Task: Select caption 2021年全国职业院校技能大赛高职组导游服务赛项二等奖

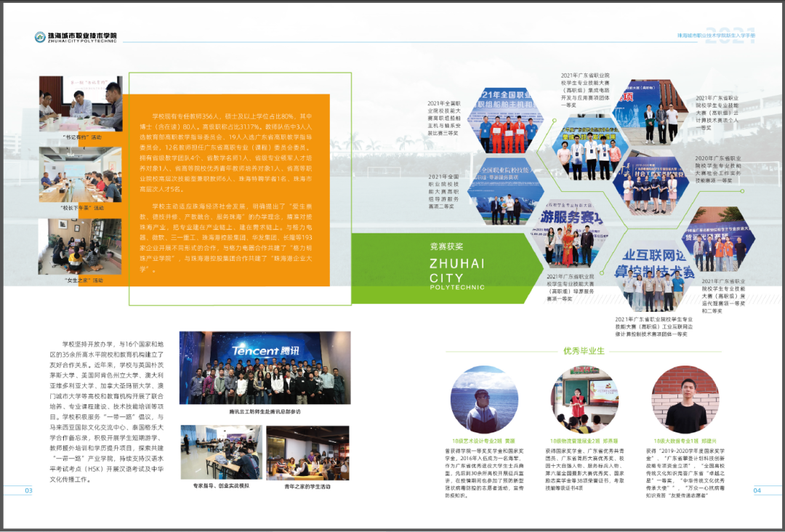Action: click(x=444, y=191)
